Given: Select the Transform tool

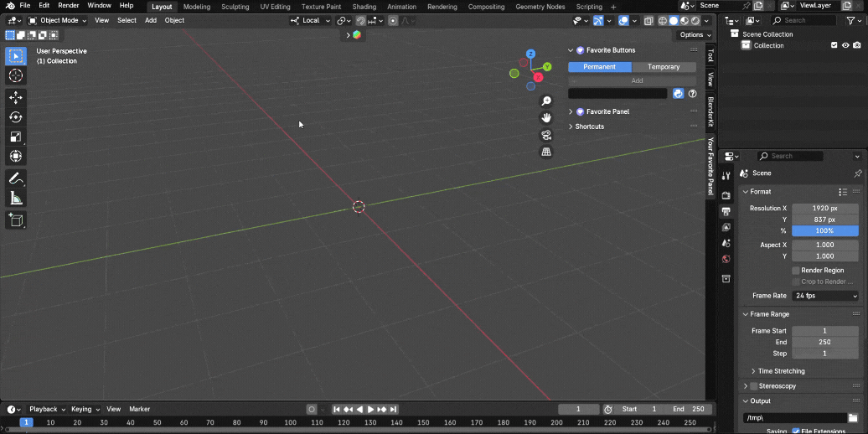Looking at the screenshot, I should (x=15, y=156).
